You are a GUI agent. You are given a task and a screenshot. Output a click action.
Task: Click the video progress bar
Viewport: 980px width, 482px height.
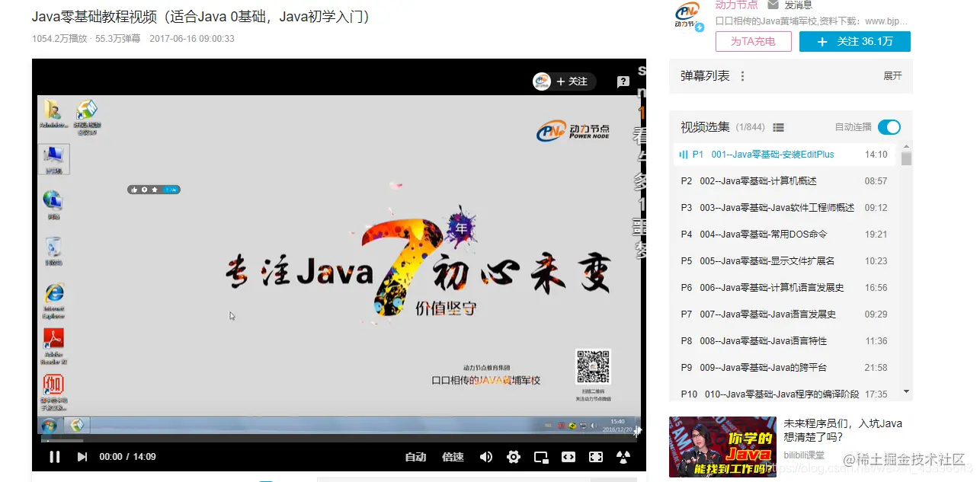pos(339,440)
